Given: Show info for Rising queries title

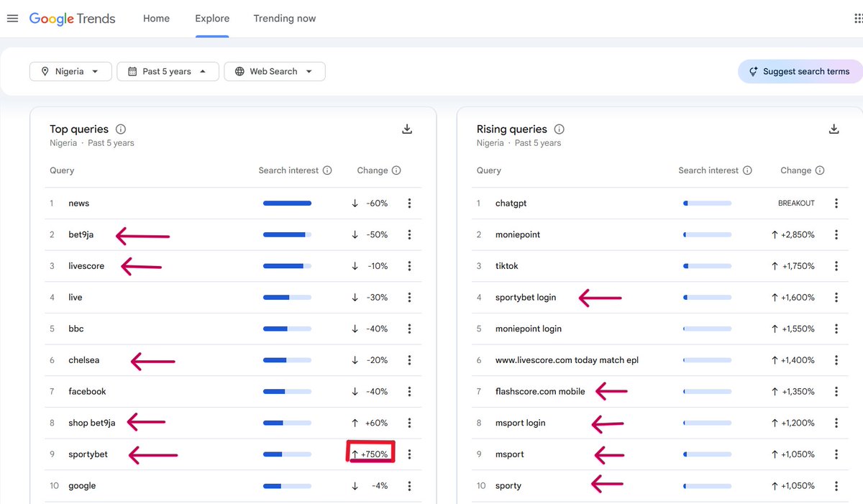Looking at the screenshot, I should [560, 129].
